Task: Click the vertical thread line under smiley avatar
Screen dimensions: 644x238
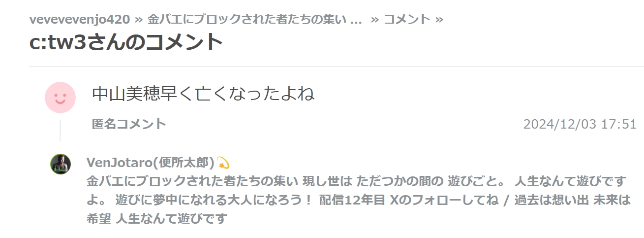Action: coord(60,130)
